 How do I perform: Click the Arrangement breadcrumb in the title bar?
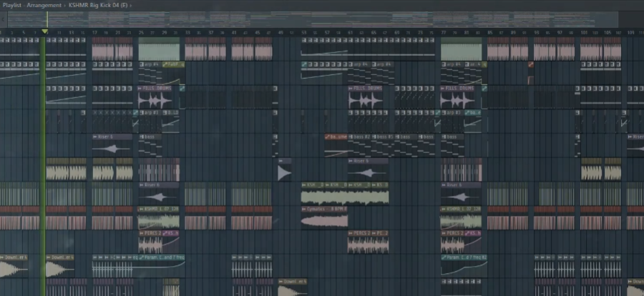click(x=44, y=5)
